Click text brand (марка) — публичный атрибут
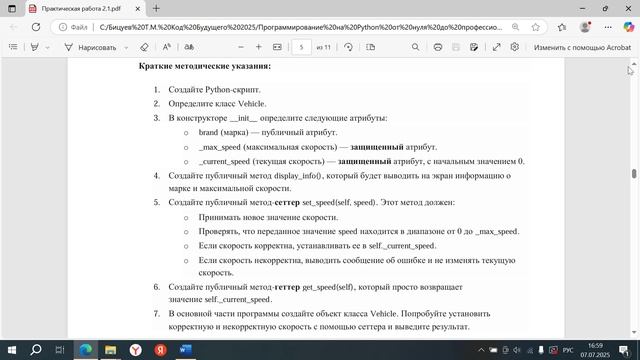 tap(268, 132)
